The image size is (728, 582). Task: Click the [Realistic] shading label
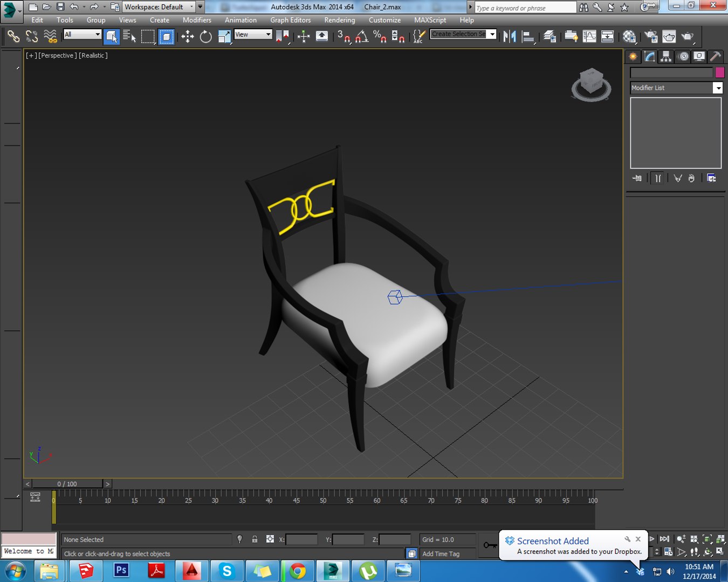93,56
